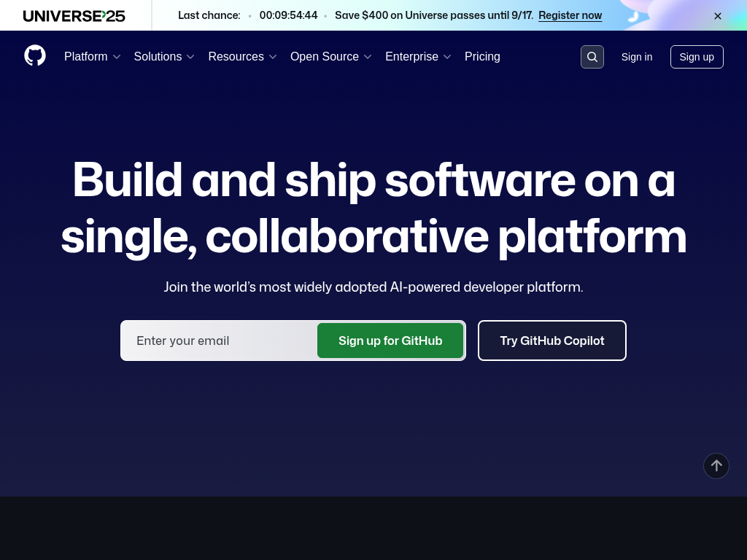This screenshot has width=747, height=560.
Task: Follow the Register now link
Action: [x=570, y=15]
